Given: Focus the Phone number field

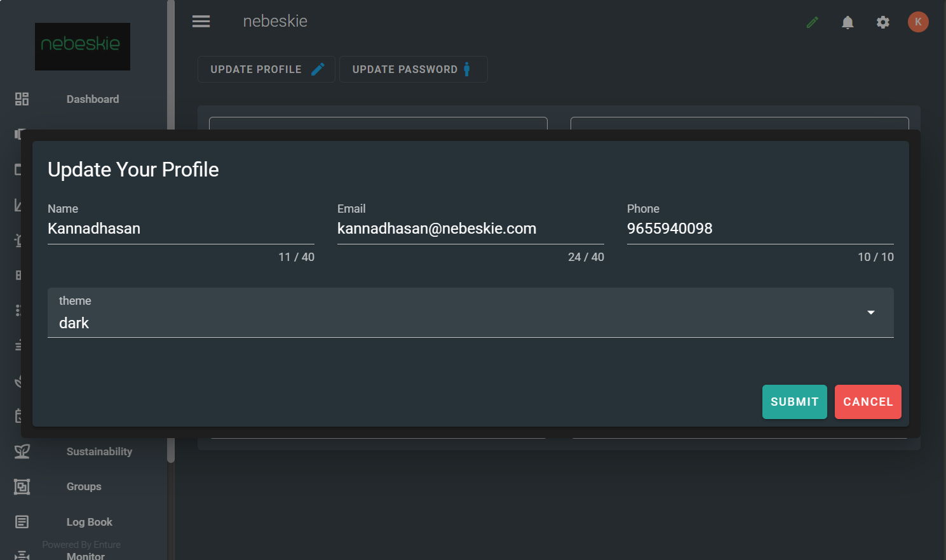Looking at the screenshot, I should click(760, 229).
